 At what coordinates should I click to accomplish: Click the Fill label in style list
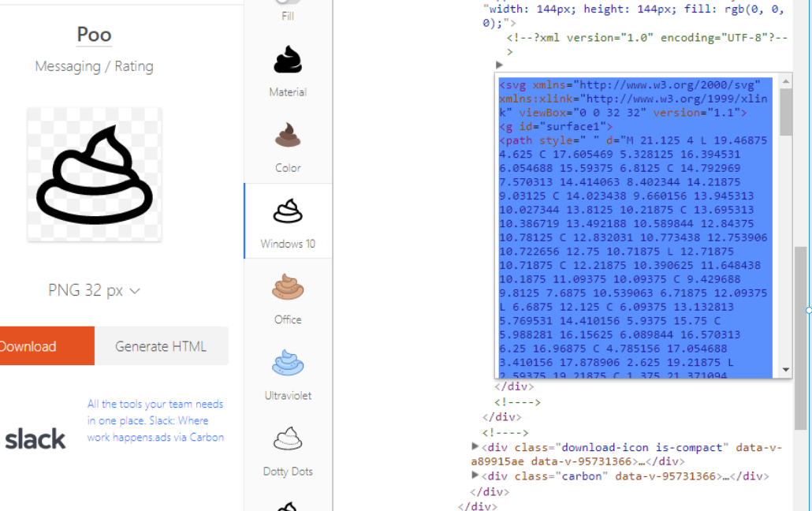(x=288, y=16)
